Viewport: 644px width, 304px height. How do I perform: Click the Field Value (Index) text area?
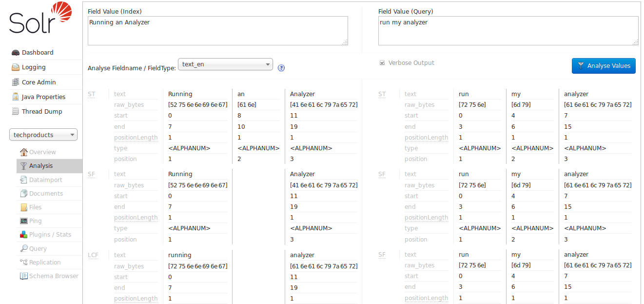217,31
